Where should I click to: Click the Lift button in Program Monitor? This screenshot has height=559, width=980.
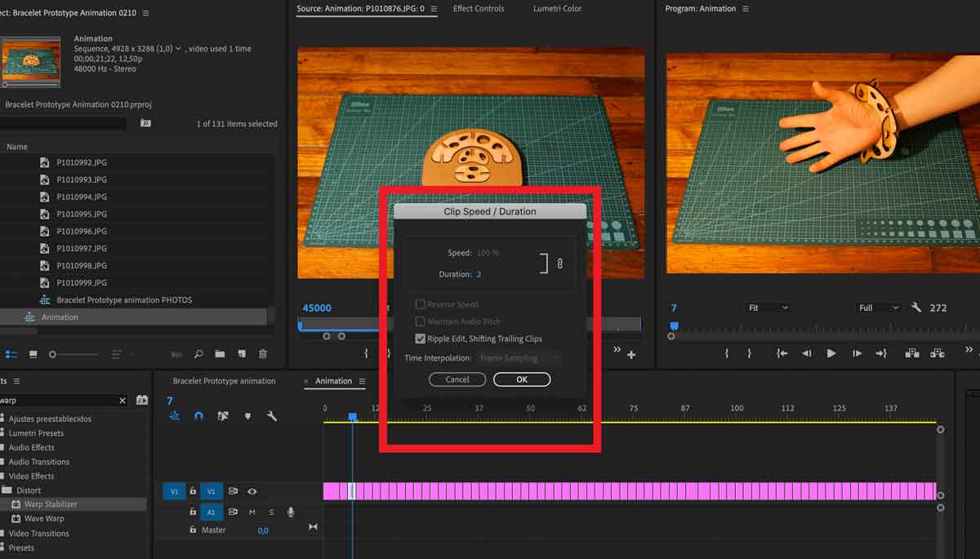[912, 353]
